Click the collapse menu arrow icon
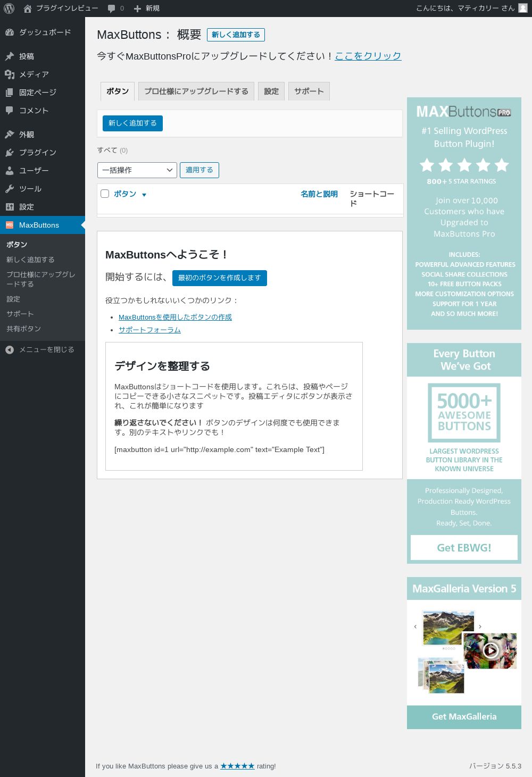Screen dimensions: 532x777 tap(10, 350)
